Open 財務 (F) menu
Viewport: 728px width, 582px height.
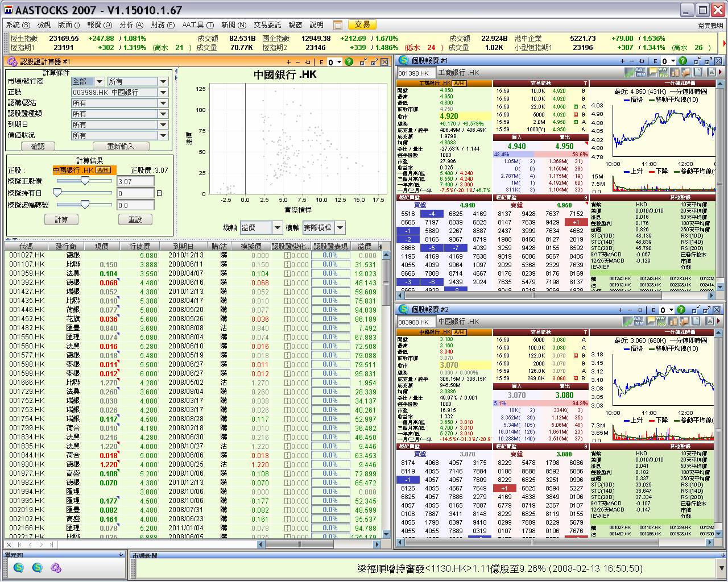tap(163, 25)
